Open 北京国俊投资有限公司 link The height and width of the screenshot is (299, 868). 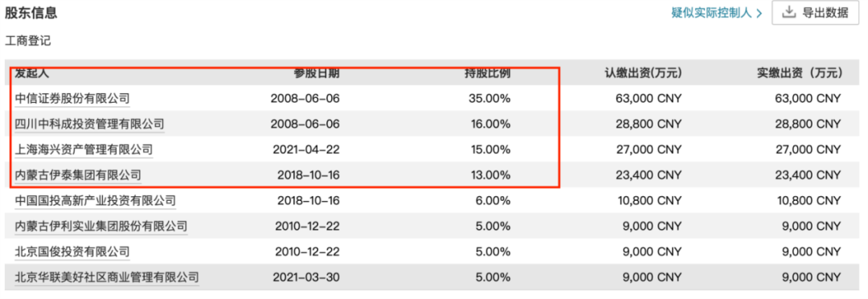click(x=72, y=252)
